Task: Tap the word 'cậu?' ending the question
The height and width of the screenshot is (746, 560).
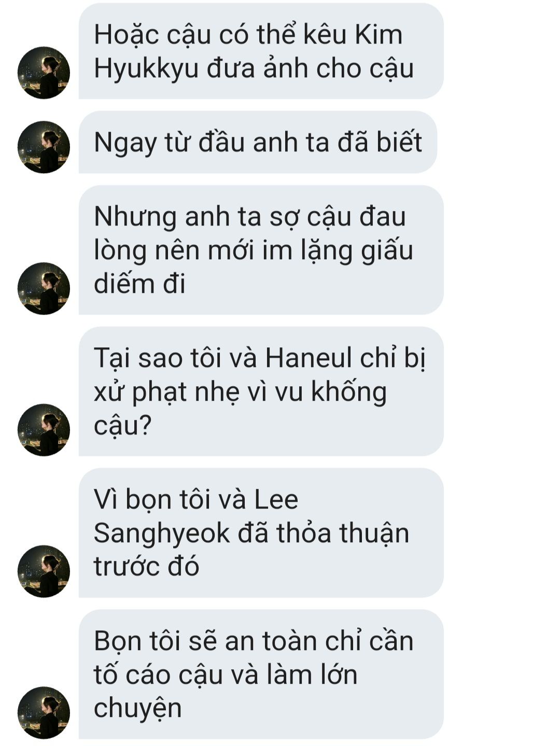Action: [x=122, y=426]
